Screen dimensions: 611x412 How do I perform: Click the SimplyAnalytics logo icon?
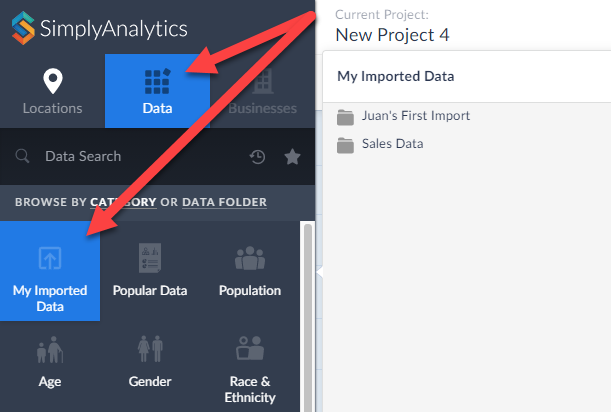pos(23,28)
